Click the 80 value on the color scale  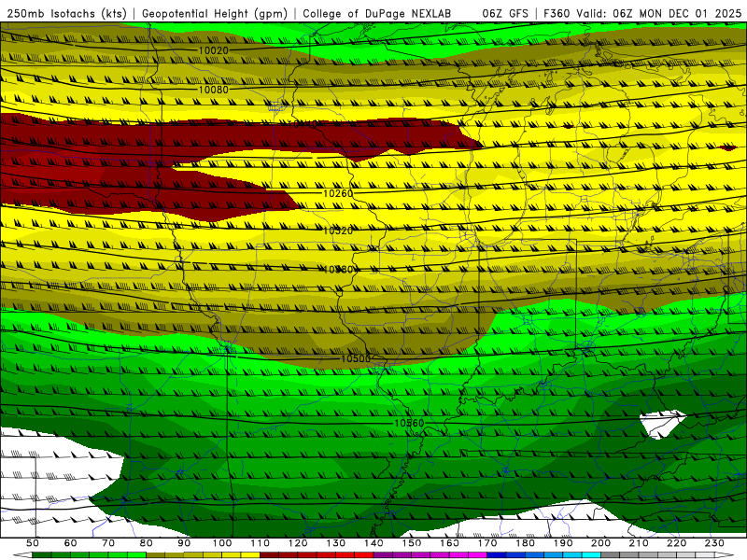146,543
